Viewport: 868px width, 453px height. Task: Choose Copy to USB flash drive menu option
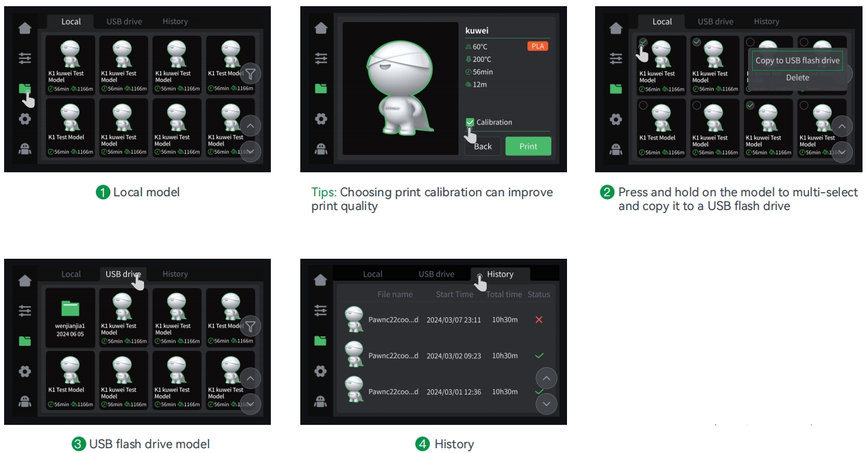[797, 60]
